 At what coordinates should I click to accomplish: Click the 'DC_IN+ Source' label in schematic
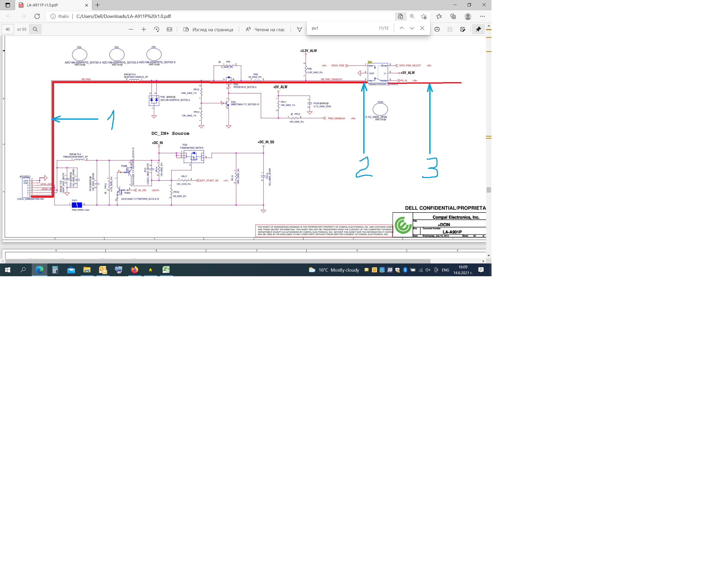[x=170, y=134]
